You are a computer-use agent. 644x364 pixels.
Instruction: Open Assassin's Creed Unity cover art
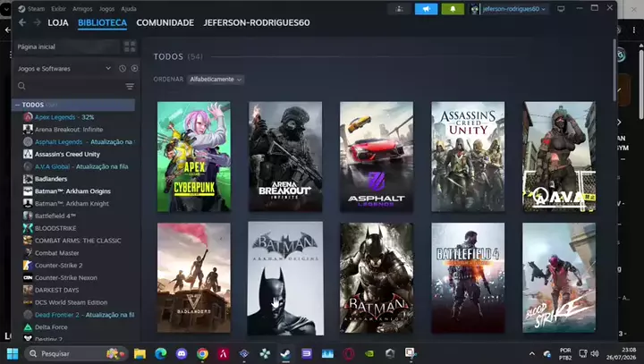click(468, 157)
